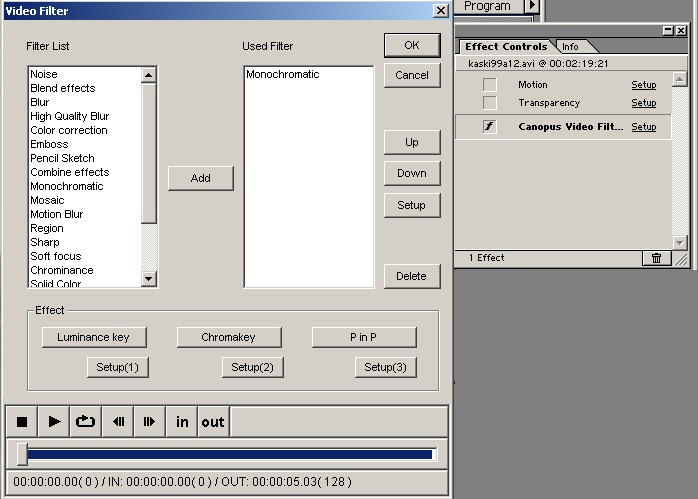Step forward one frame

point(150,422)
